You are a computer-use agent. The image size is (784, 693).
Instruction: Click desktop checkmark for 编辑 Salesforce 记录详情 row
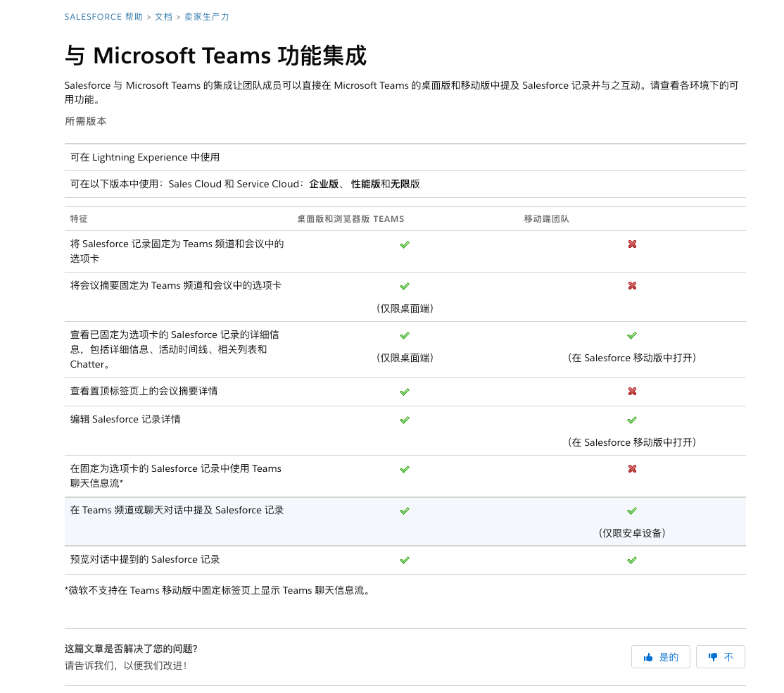405,420
